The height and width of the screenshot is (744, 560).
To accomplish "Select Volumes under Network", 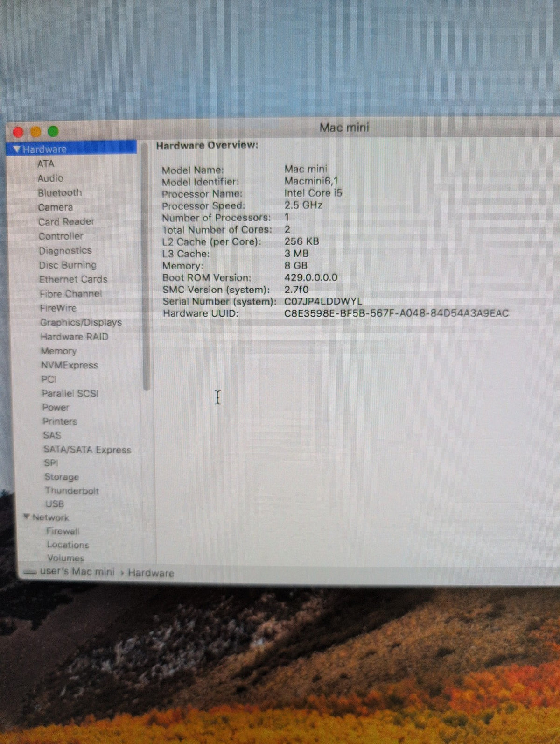I will click(x=66, y=558).
